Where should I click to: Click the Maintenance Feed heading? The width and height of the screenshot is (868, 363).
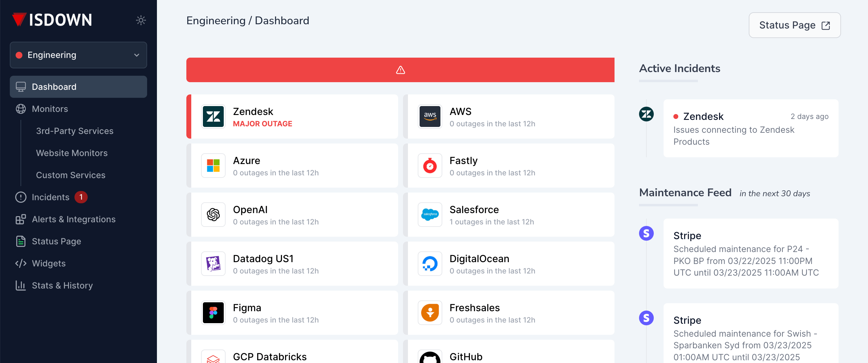pyautogui.click(x=685, y=193)
